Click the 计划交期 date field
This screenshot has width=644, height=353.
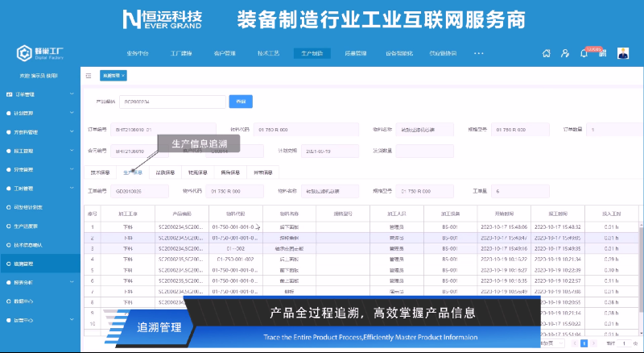(330, 151)
